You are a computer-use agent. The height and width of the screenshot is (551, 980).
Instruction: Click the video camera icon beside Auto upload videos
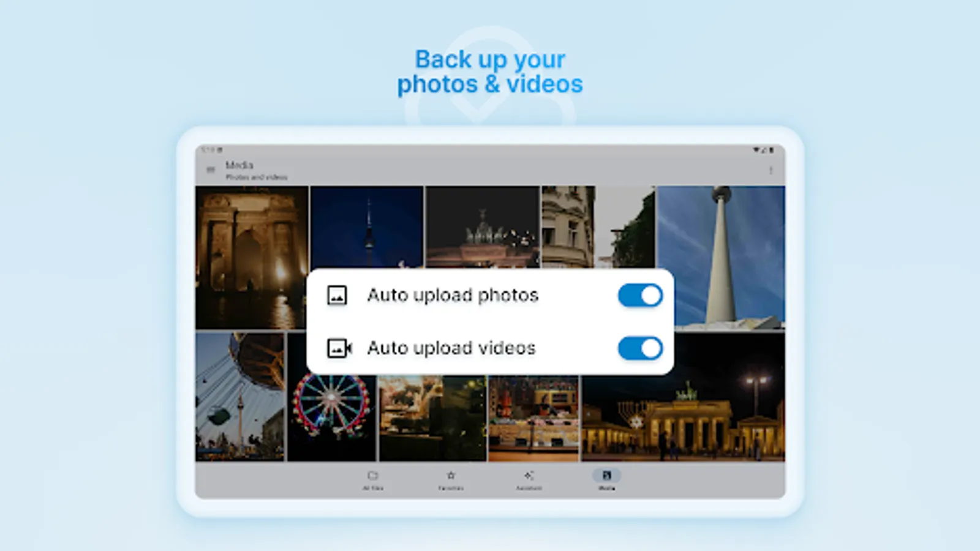click(338, 348)
